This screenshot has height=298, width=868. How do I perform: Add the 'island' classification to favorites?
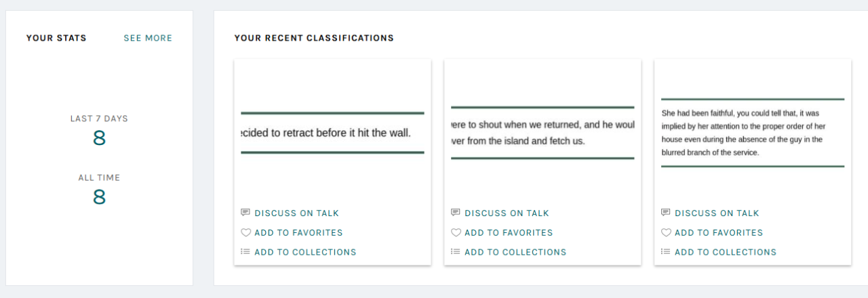509,233
